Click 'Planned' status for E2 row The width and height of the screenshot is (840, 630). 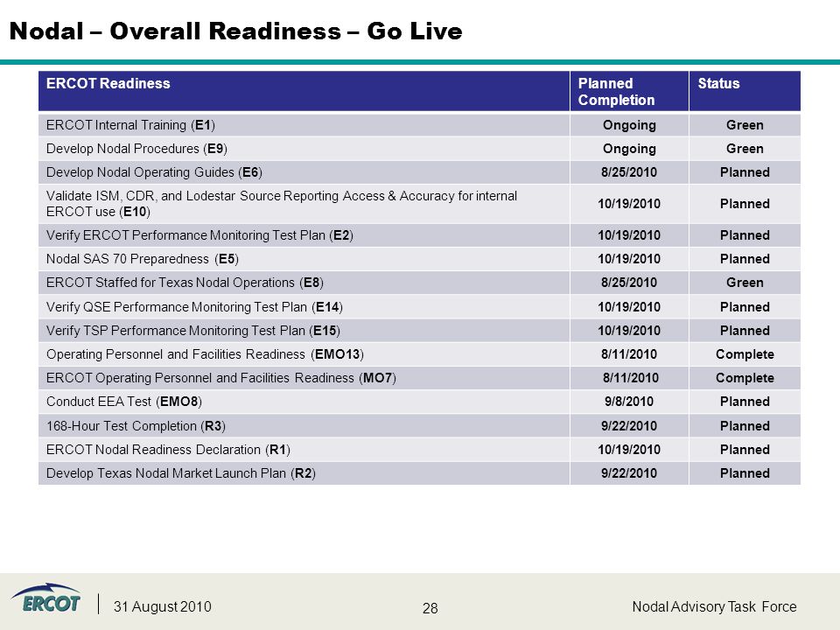[745, 235]
